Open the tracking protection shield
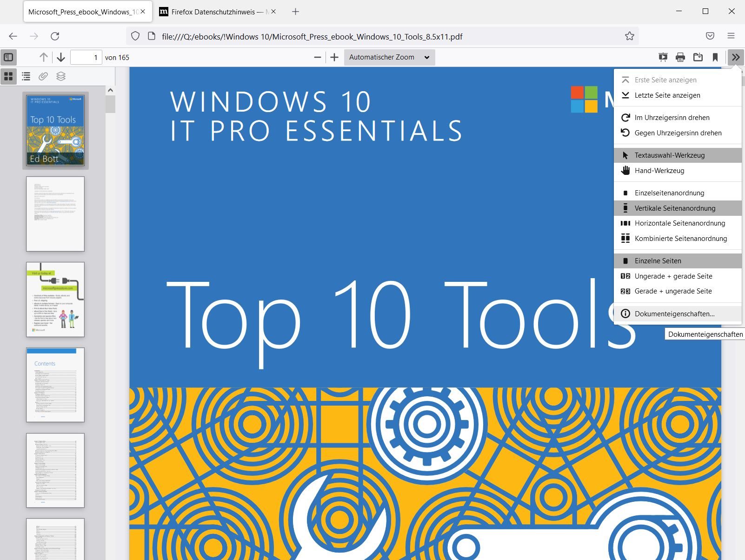Viewport: 745px width, 560px height. point(135,36)
